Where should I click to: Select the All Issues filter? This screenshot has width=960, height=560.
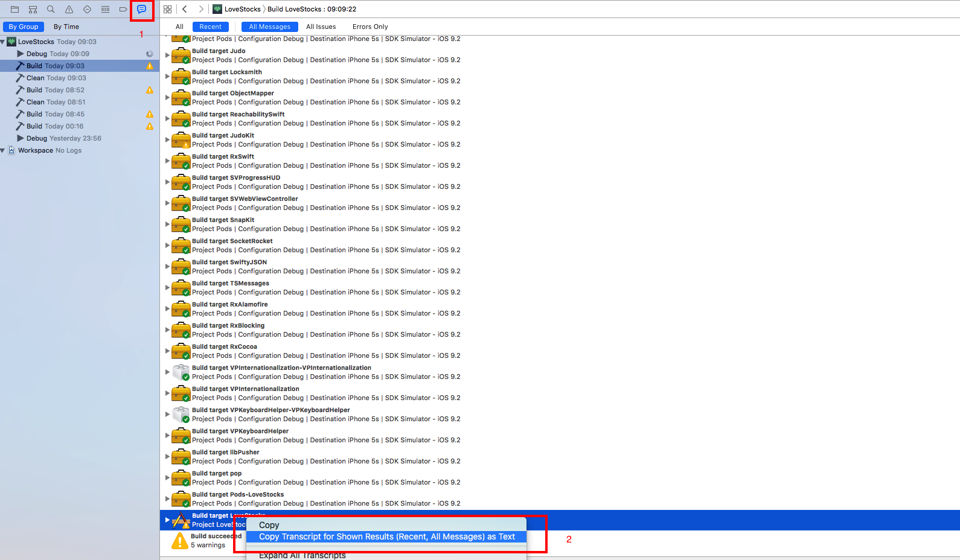321,27
